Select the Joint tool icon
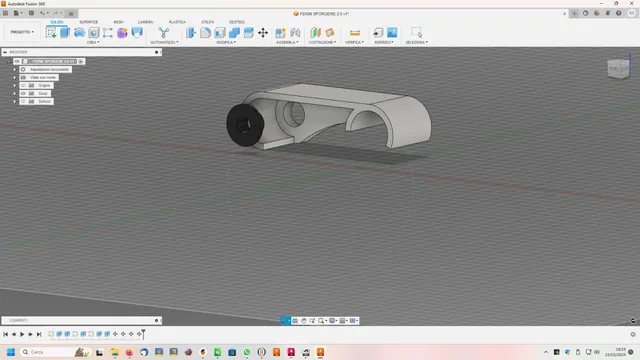Viewport: 640px width, 360px height. 295,33
